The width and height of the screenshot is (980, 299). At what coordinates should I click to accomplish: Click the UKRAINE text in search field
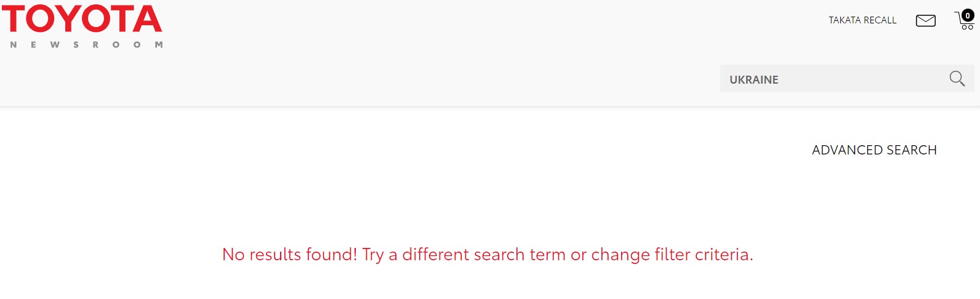753,80
